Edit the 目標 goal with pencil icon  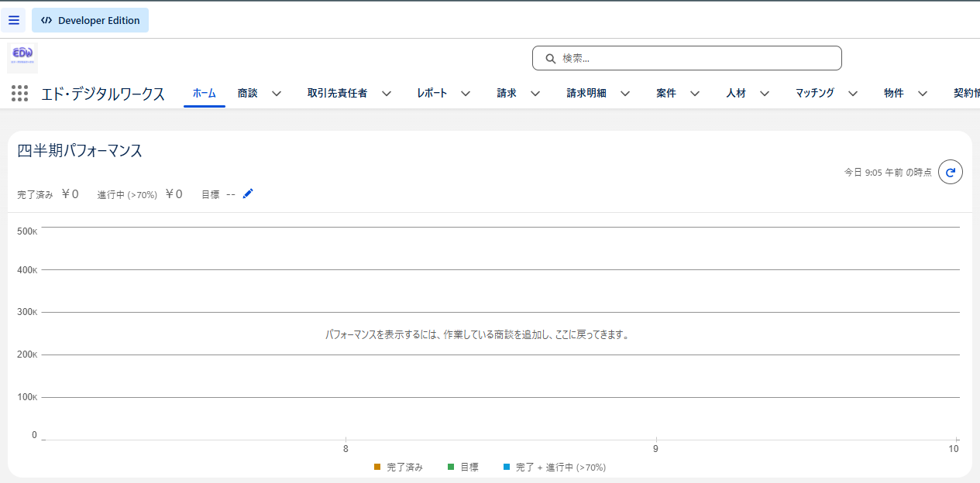pos(248,194)
